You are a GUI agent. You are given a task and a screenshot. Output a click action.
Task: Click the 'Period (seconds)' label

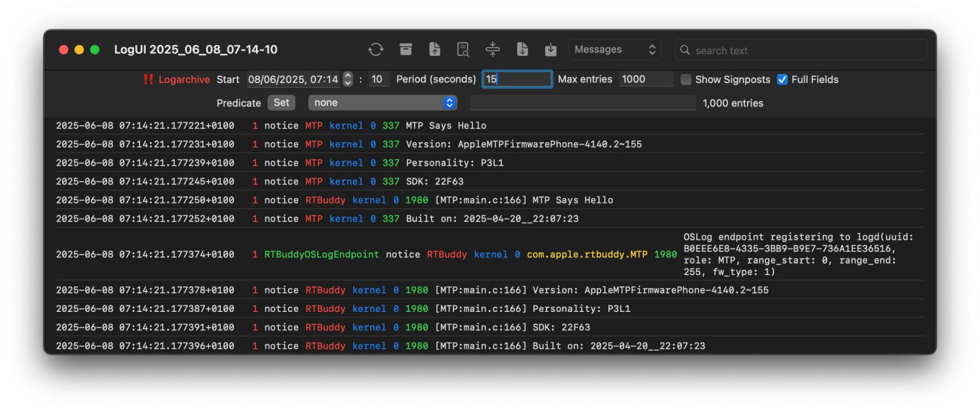click(x=436, y=80)
